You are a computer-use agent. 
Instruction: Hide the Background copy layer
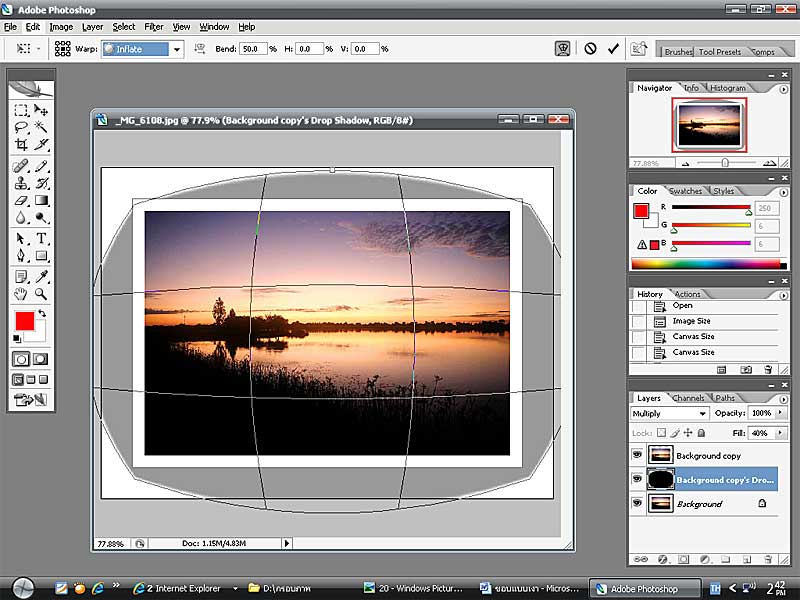click(637, 454)
